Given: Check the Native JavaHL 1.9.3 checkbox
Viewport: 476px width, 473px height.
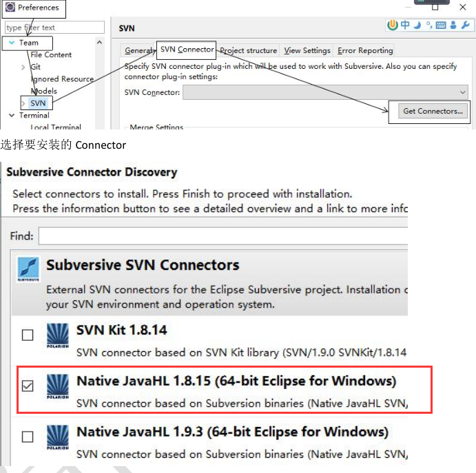Looking at the screenshot, I should pos(28,437).
